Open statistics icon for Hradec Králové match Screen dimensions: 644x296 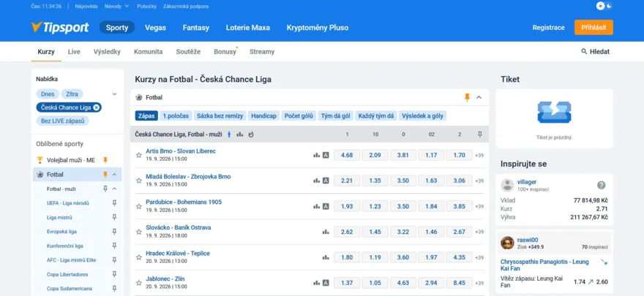click(x=326, y=257)
